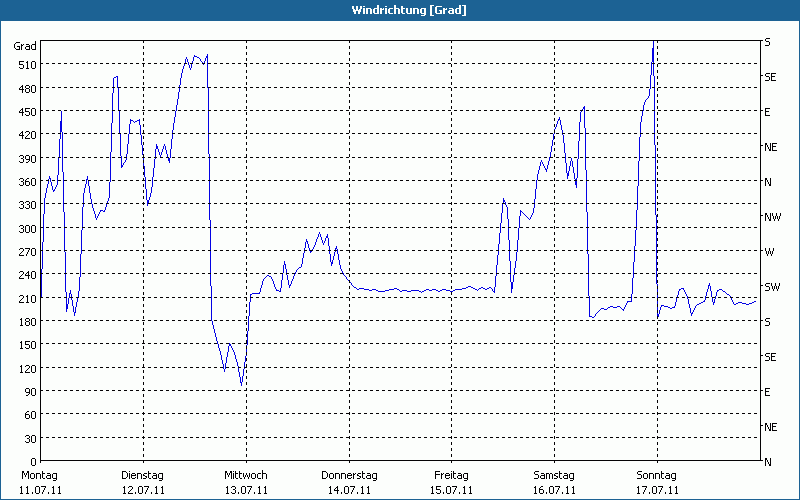Click the N compass label level with 360

pos(768,182)
